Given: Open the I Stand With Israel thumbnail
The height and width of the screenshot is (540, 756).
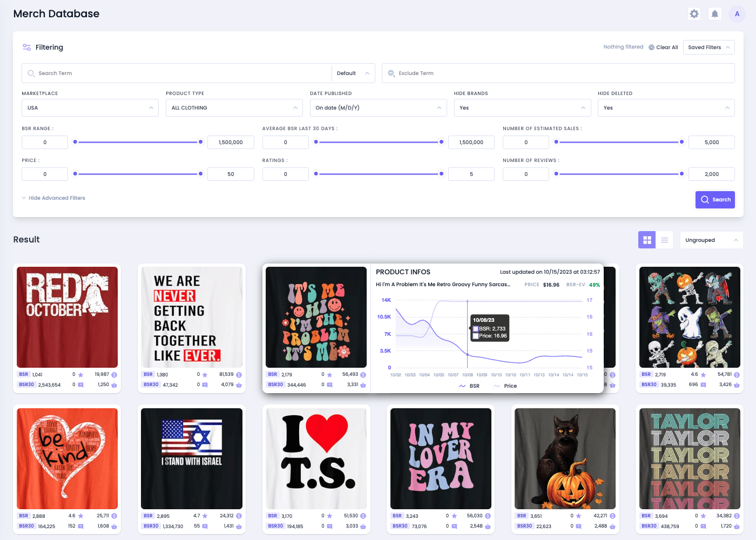Looking at the screenshot, I should 192,458.
